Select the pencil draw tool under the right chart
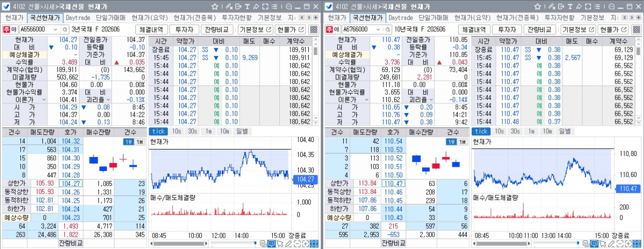 [611, 244]
